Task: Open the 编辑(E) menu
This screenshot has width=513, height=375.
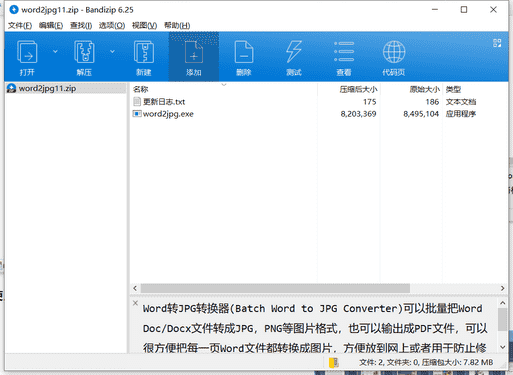Action: pos(51,25)
